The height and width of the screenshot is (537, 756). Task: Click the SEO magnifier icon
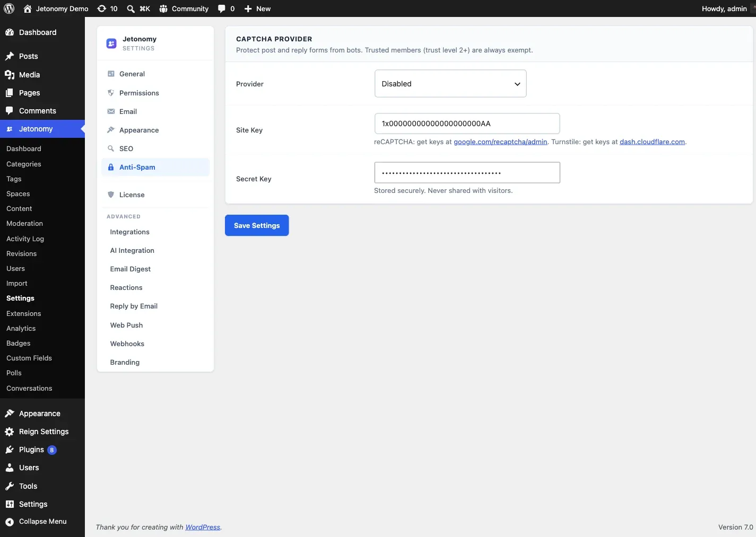tap(111, 148)
